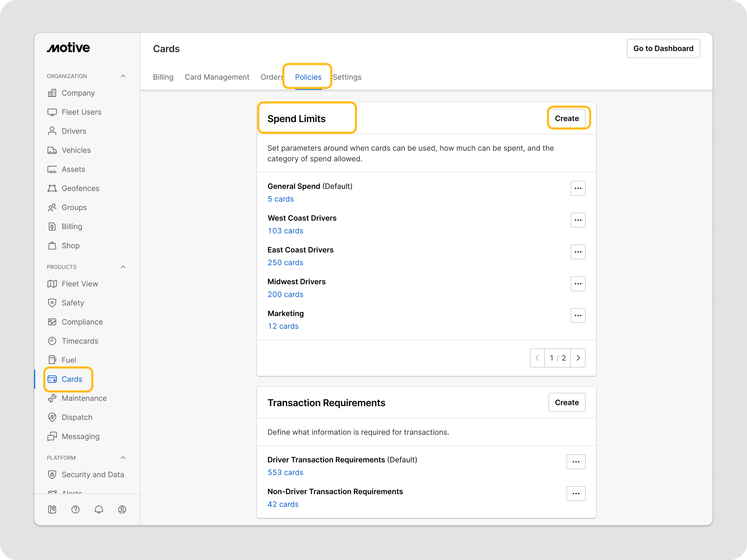Open the 250 cards link

[285, 263]
